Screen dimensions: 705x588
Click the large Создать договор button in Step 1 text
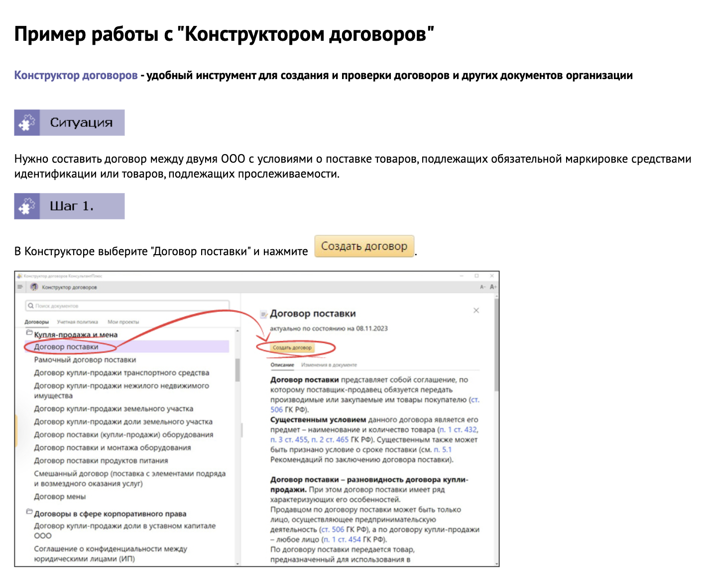(364, 246)
